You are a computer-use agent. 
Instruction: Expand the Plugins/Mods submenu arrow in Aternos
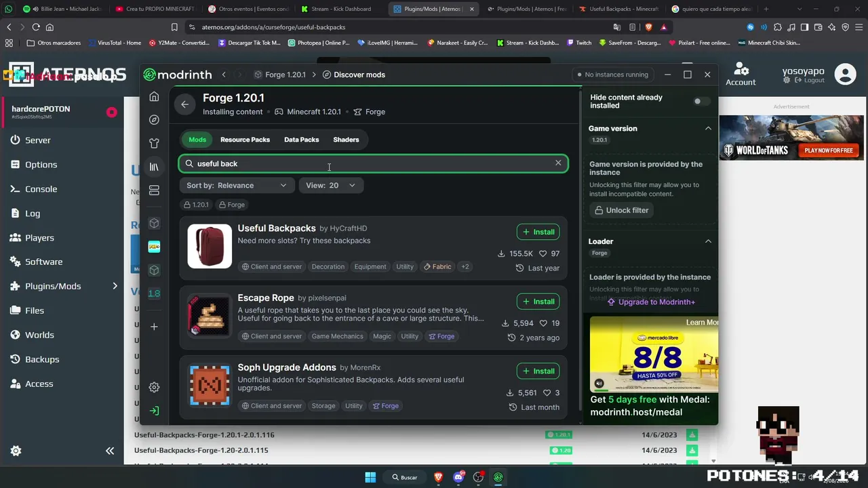pyautogui.click(x=115, y=286)
